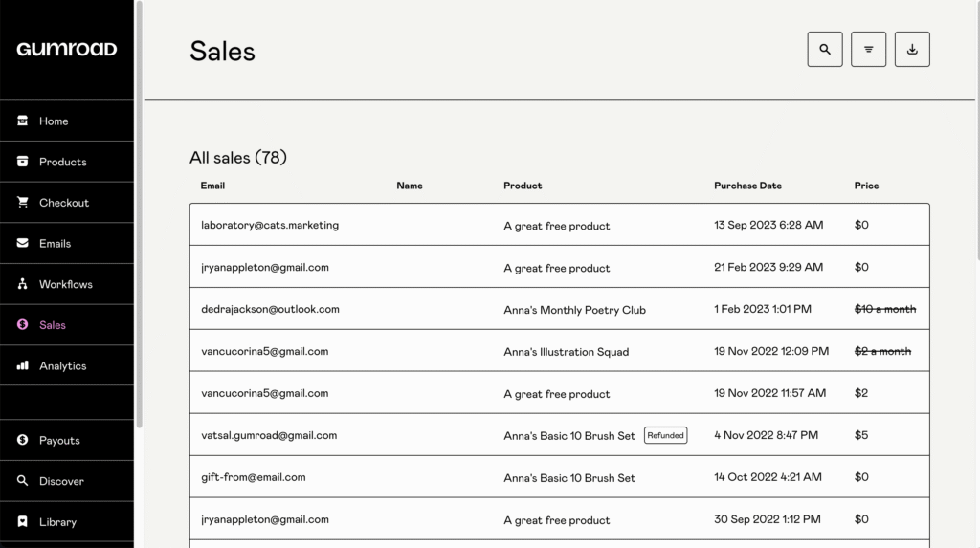Click the Home storefront icon in sidebar

(23, 121)
